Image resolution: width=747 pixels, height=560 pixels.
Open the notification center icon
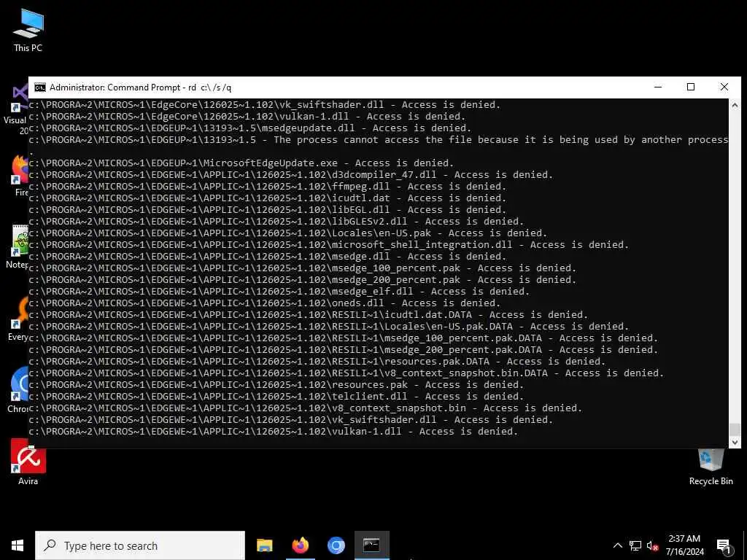(x=723, y=545)
